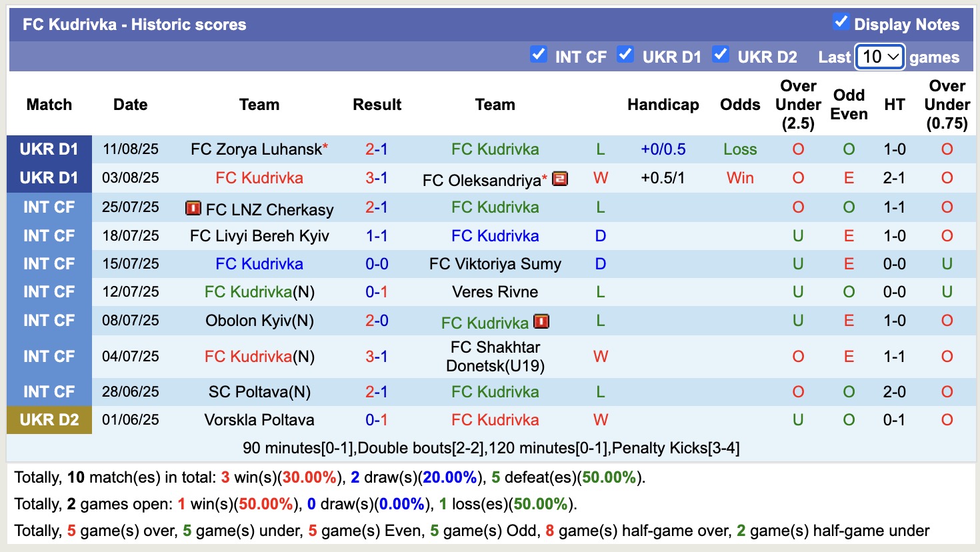The image size is (980, 552).
Task: Uncheck the UKR D2 filter
Action: pos(721,56)
